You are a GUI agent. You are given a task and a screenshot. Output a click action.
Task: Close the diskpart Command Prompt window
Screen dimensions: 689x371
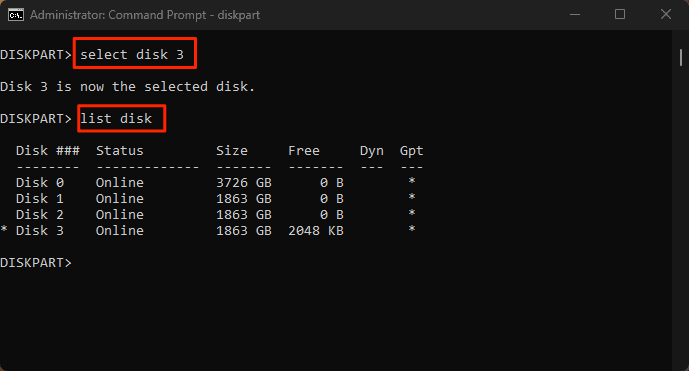[x=666, y=15]
